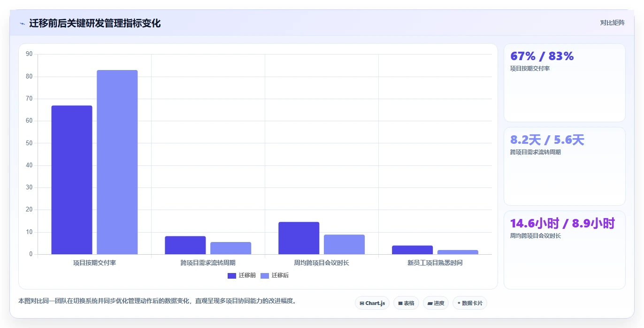The width and height of the screenshot is (644, 328).
Task: Click the 跨项目需求流转周期 card caption
Action: coord(536,152)
